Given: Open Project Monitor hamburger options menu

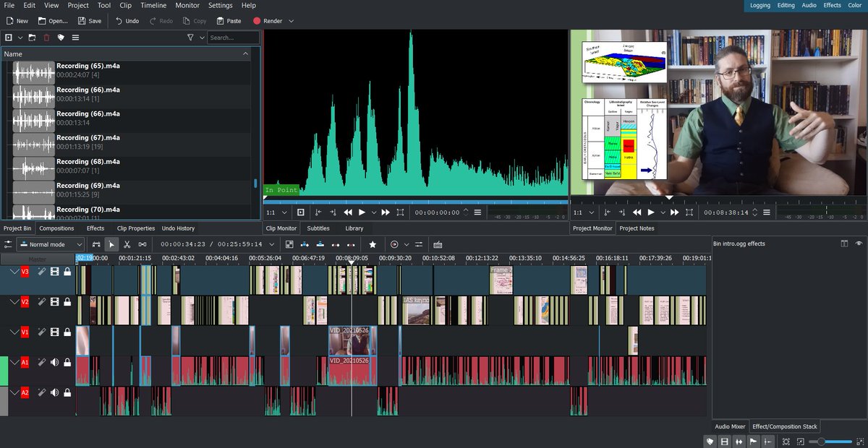Looking at the screenshot, I should [766, 212].
